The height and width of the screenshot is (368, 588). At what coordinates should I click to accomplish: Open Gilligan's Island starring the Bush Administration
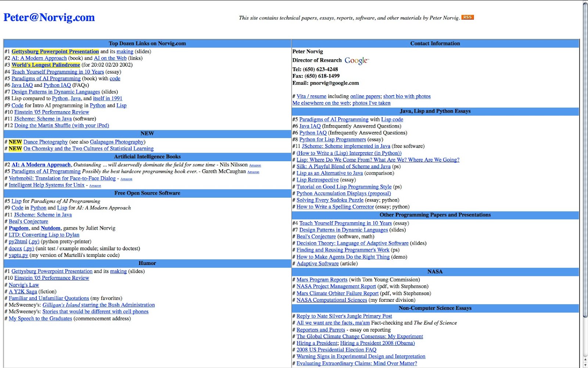pyautogui.click(x=98, y=305)
